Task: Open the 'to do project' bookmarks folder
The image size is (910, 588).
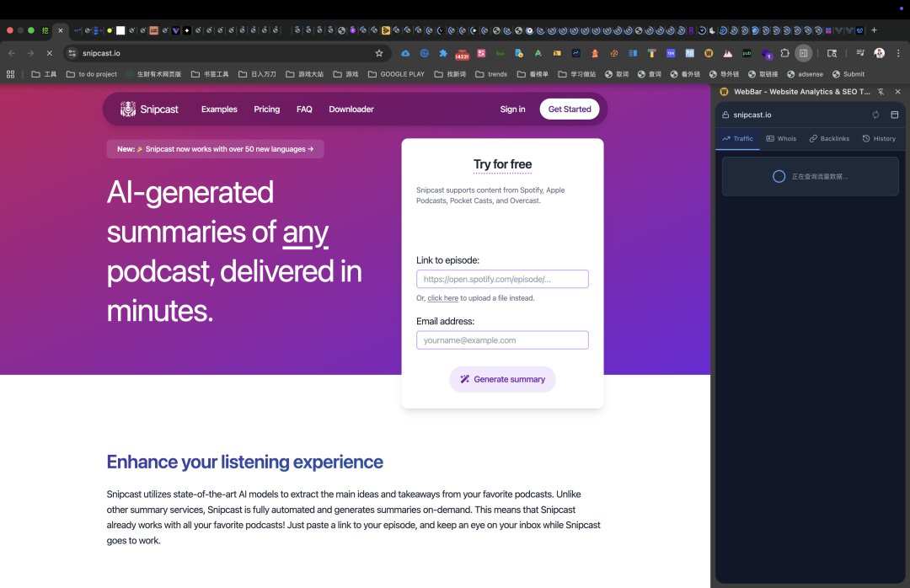Action: pos(92,74)
